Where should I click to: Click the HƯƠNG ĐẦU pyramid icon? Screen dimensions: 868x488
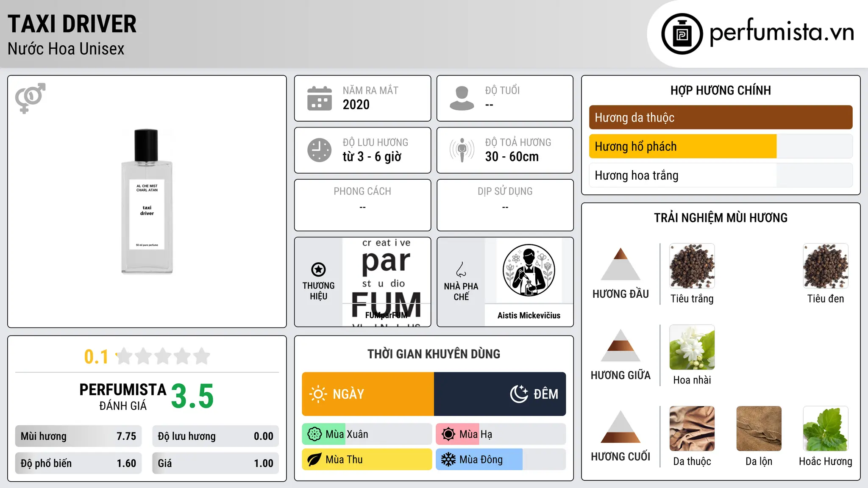pos(620,264)
